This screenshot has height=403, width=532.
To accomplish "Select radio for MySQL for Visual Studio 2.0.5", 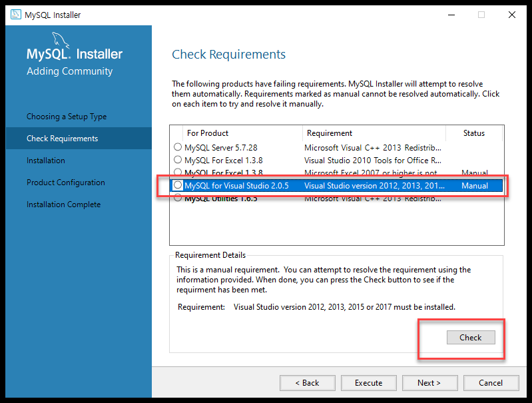I will pos(178,185).
